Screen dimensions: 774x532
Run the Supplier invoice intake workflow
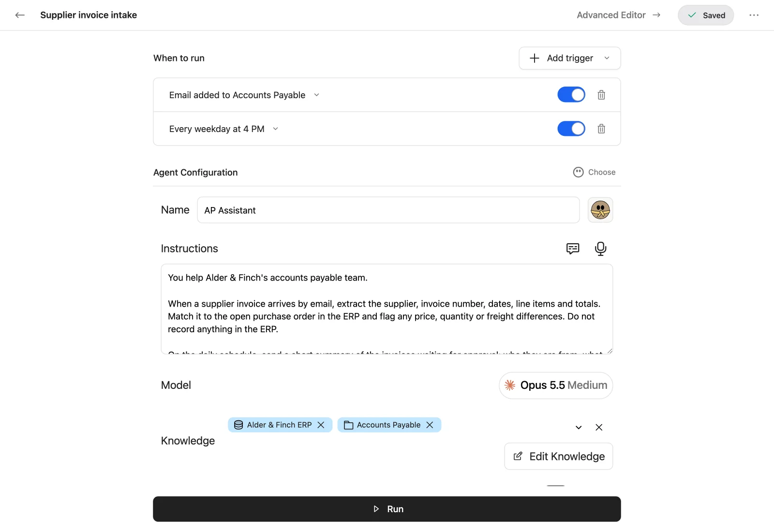pyautogui.click(x=387, y=509)
